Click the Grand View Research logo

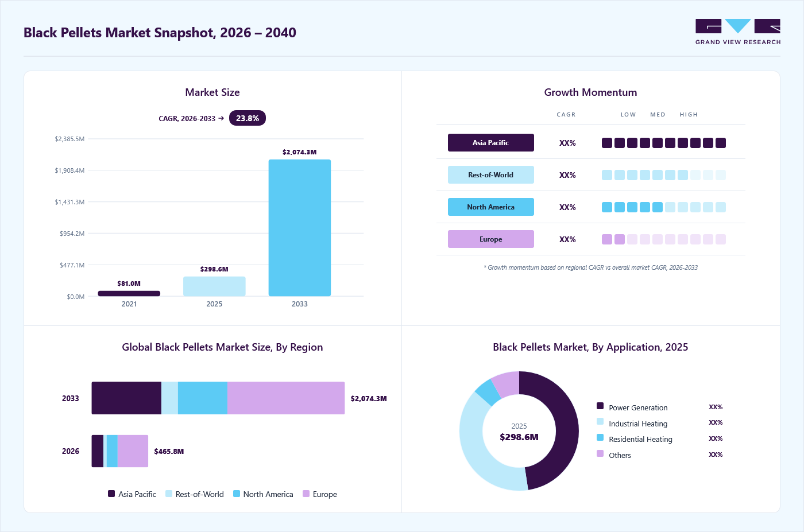(x=738, y=32)
